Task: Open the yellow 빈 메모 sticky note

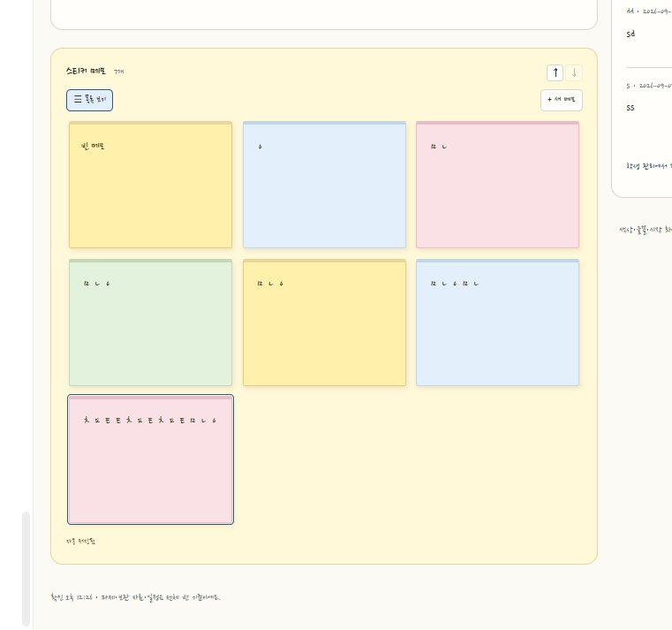Action: coord(150,185)
